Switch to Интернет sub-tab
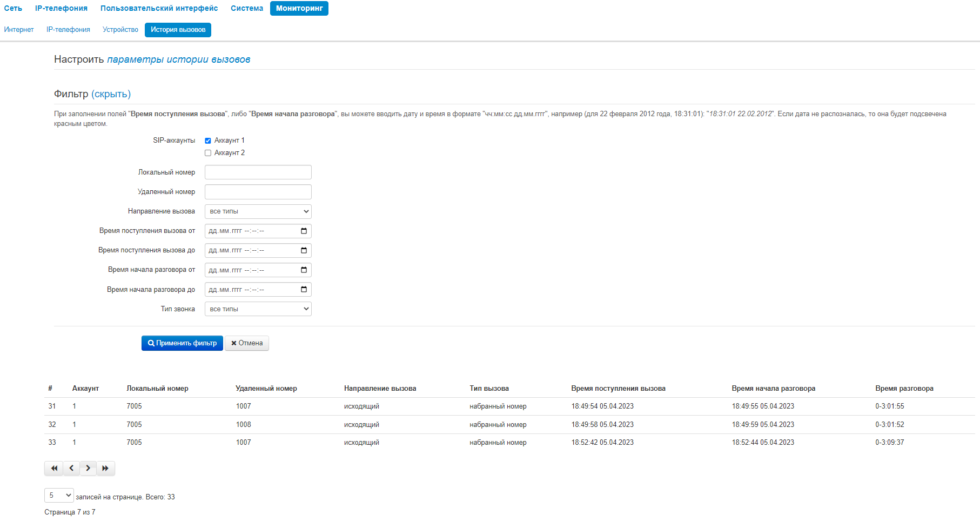 (x=19, y=30)
